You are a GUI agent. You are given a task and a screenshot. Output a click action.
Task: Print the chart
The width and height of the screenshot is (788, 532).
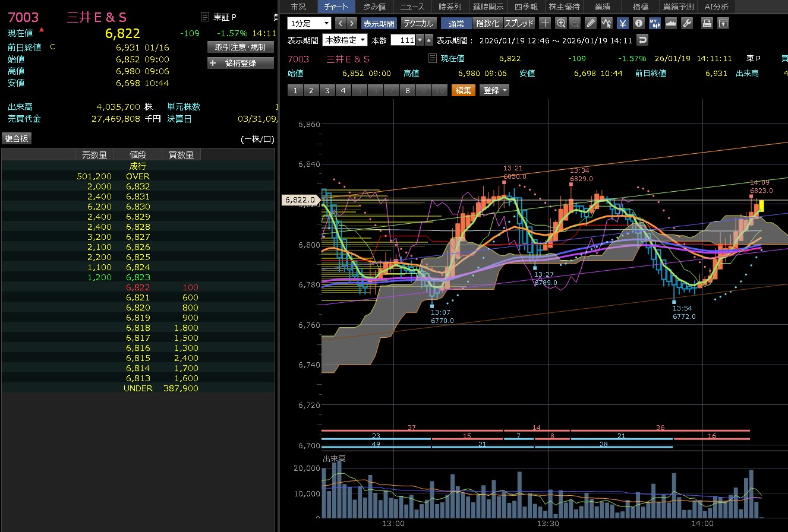coord(707,23)
